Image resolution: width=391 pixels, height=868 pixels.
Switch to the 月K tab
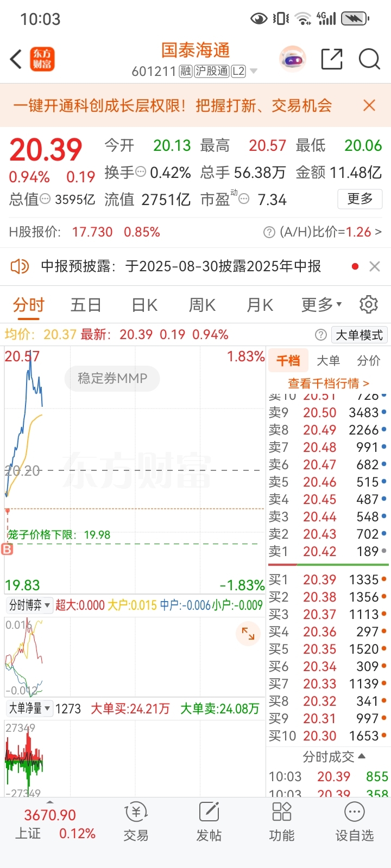point(260,304)
